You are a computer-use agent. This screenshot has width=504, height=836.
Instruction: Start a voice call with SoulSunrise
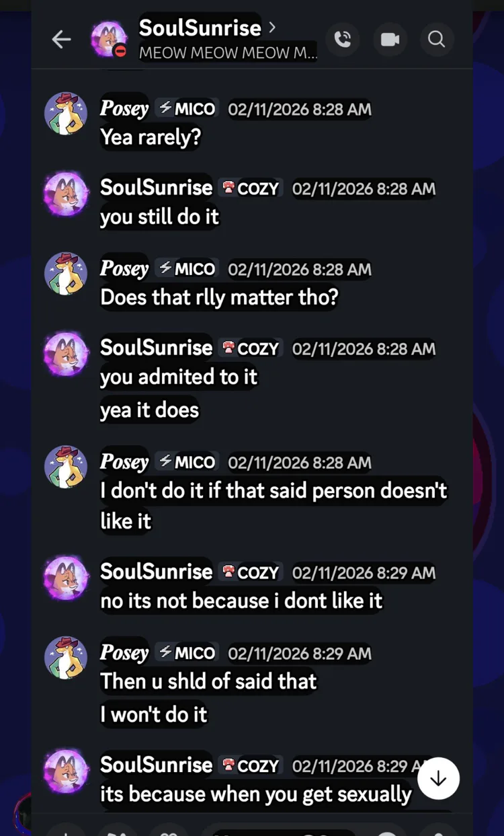pos(343,40)
